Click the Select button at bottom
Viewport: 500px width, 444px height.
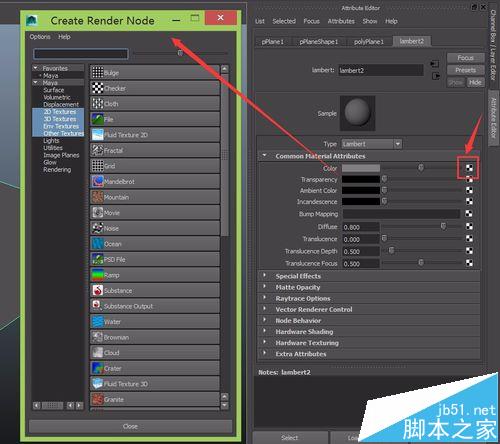tap(290, 438)
